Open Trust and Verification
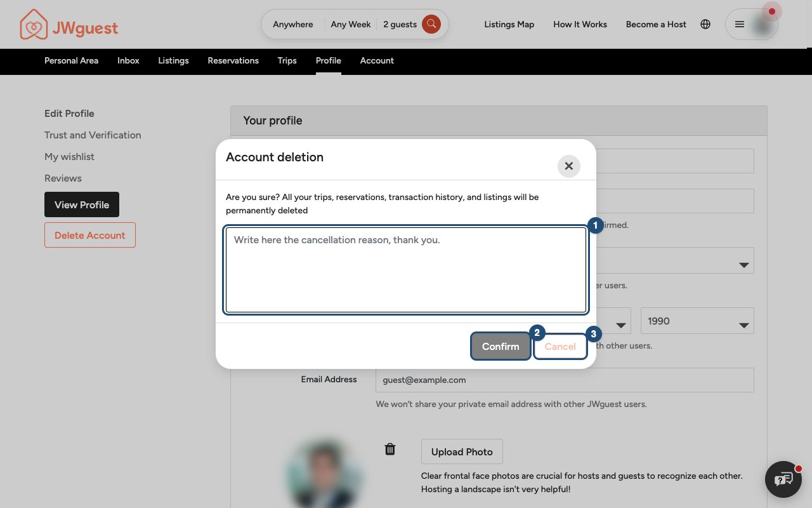Image resolution: width=812 pixels, height=508 pixels. pos(93,135)
